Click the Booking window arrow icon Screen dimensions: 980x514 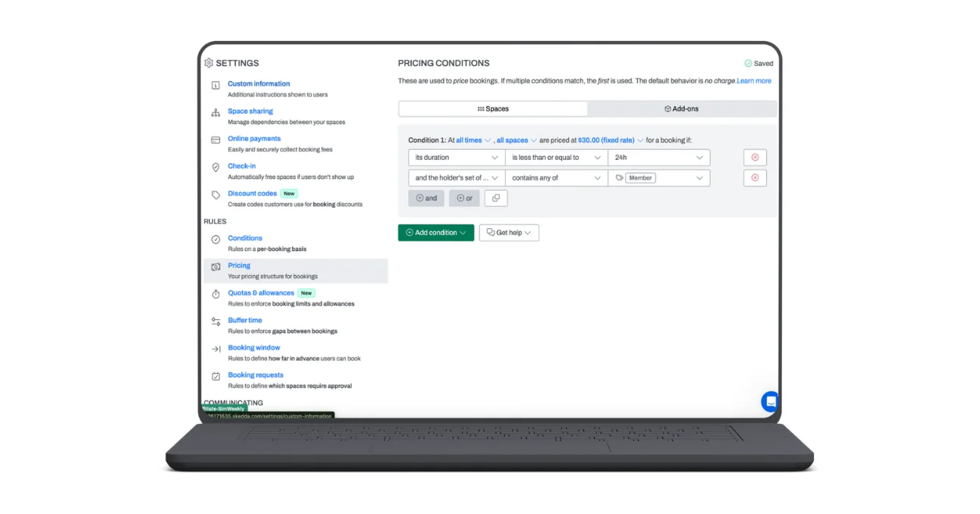(215, 349)
